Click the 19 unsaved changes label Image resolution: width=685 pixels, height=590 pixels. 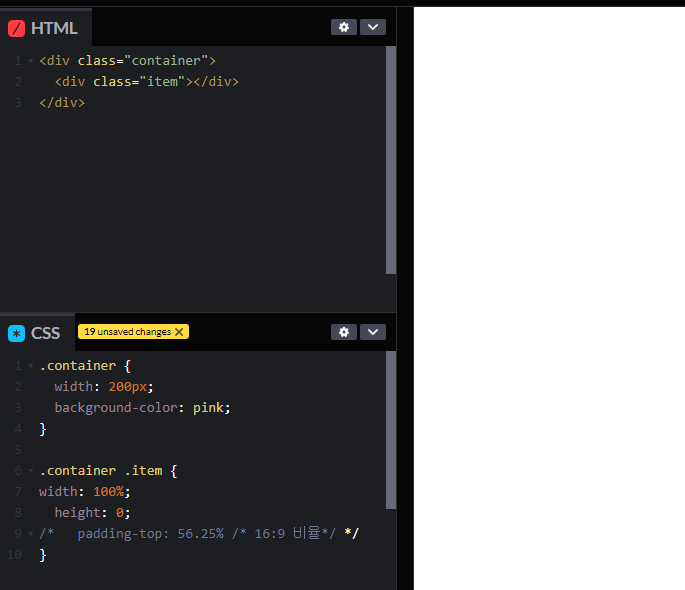coord(128,332)
